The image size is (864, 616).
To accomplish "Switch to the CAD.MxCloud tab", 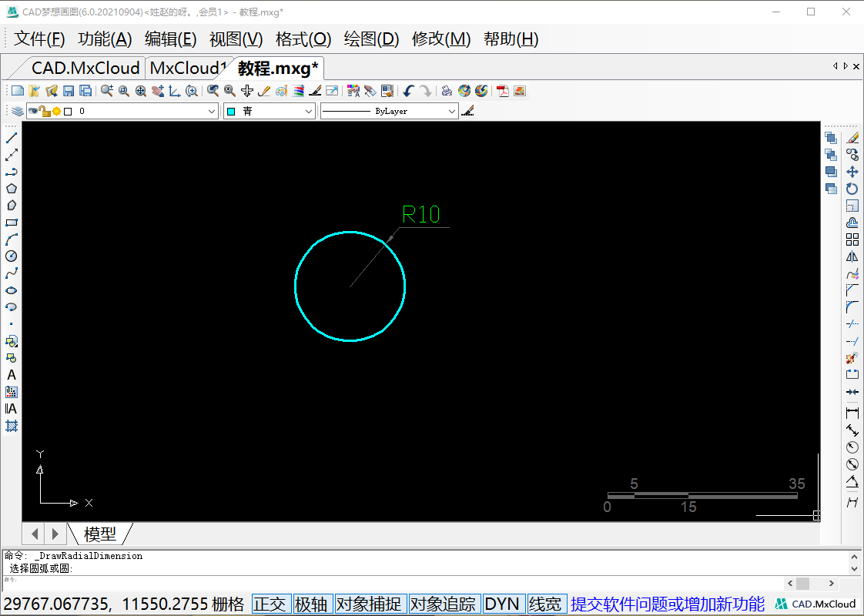I will pos(85,68).
